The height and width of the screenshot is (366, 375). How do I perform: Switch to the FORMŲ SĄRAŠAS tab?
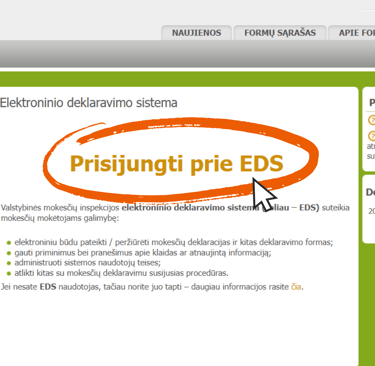(280, 33)
